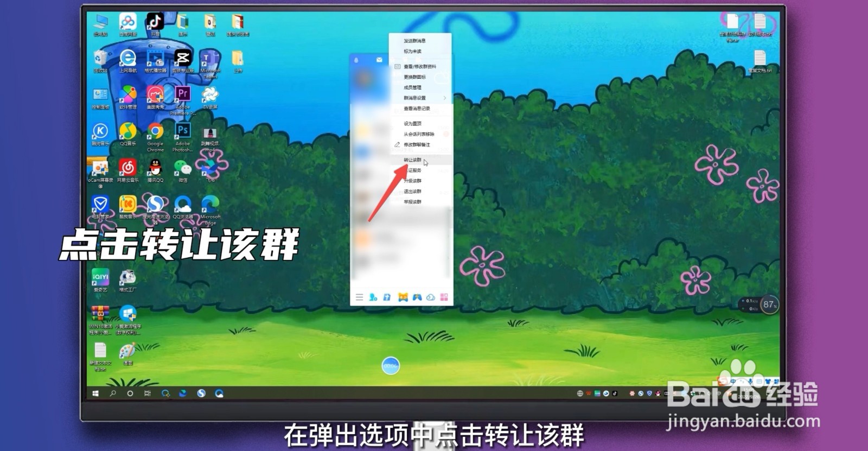Select the 网易云音乐 desktop icon

128,170
